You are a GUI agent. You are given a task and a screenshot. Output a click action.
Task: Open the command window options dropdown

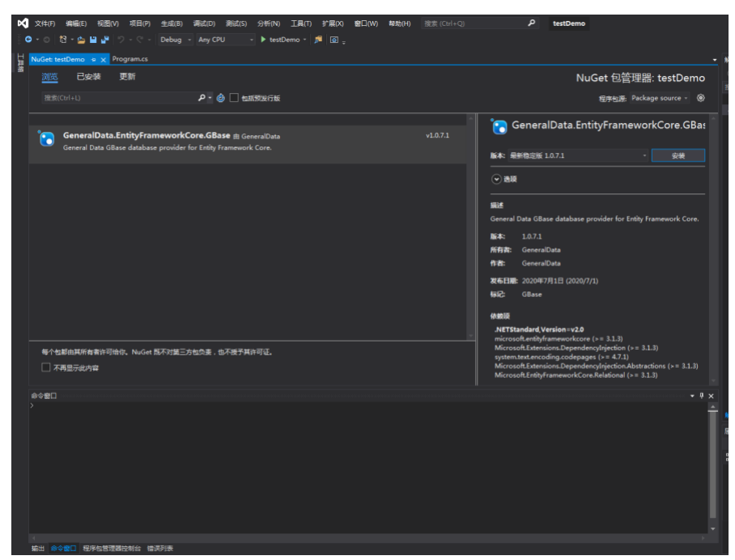click(x=692, y=396)
